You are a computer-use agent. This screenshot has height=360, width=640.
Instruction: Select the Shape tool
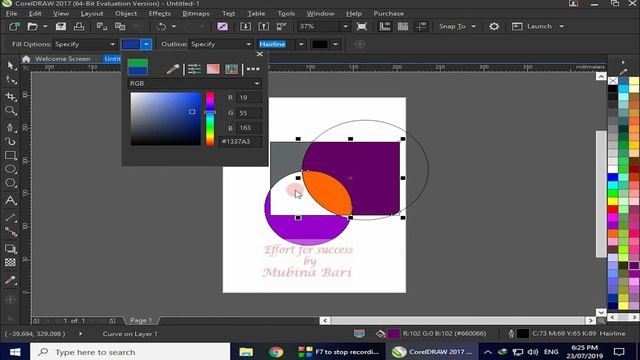pos(11,80)
